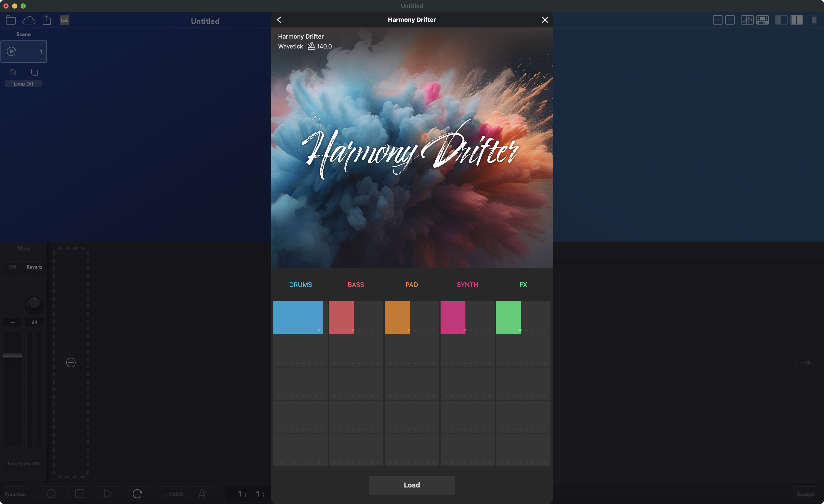Switch to right panel layout icon

point(812,20)
